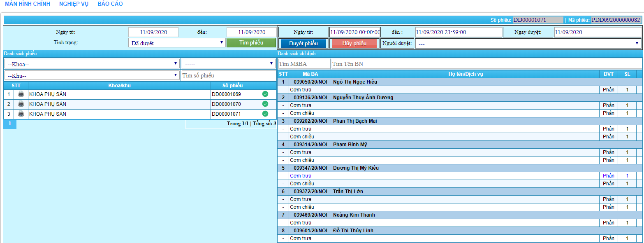This screenshot has height=243, width=644.
Task: Click the Tìm phiếu search button
Action: tap(251, 43)
